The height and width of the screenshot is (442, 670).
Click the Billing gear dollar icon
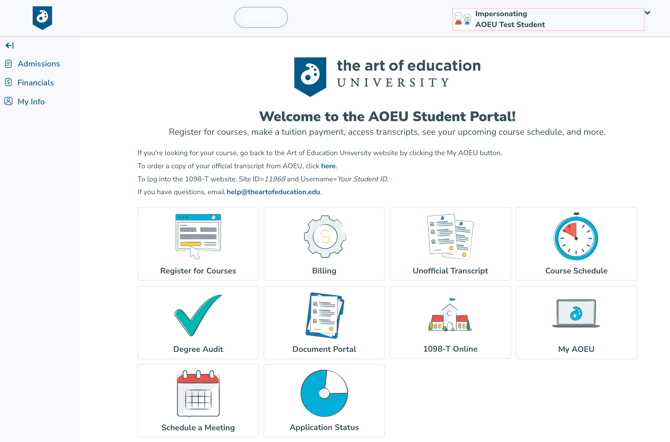324,237
